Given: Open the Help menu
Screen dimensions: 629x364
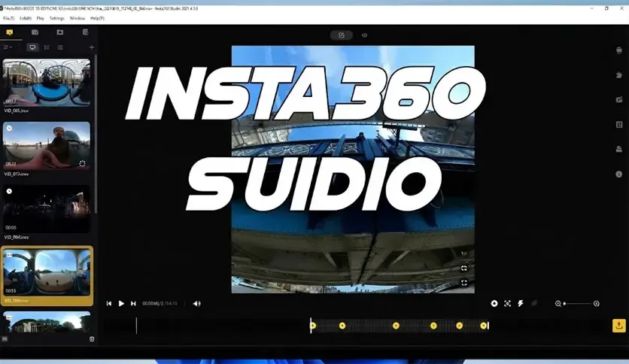Looking at the screenshot, I should click(97, 19).
